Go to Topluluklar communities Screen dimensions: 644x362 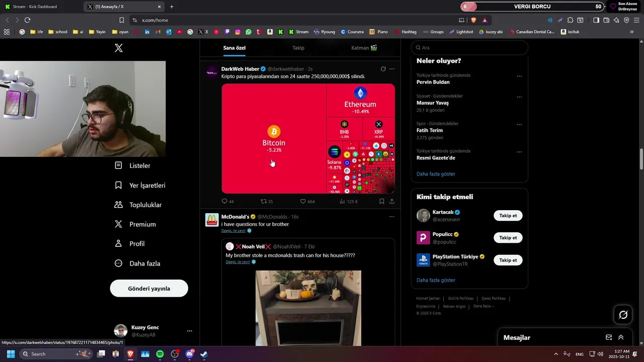click(138, 205)
